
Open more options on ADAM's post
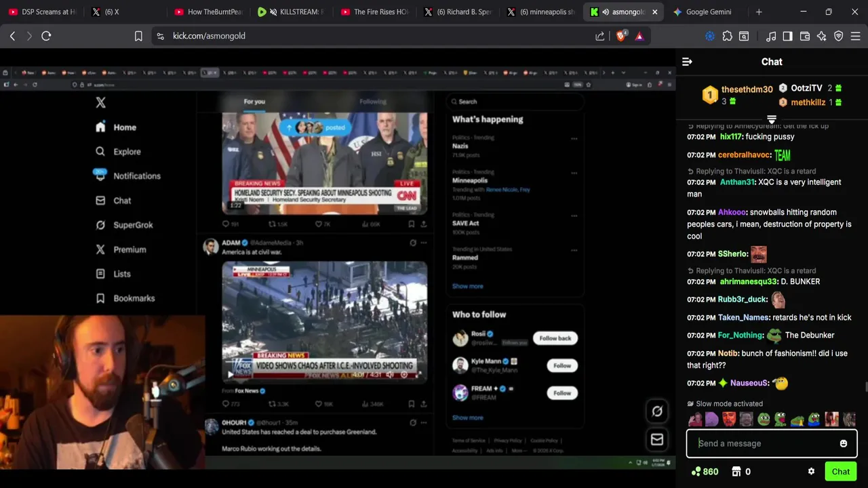point(424,243)
